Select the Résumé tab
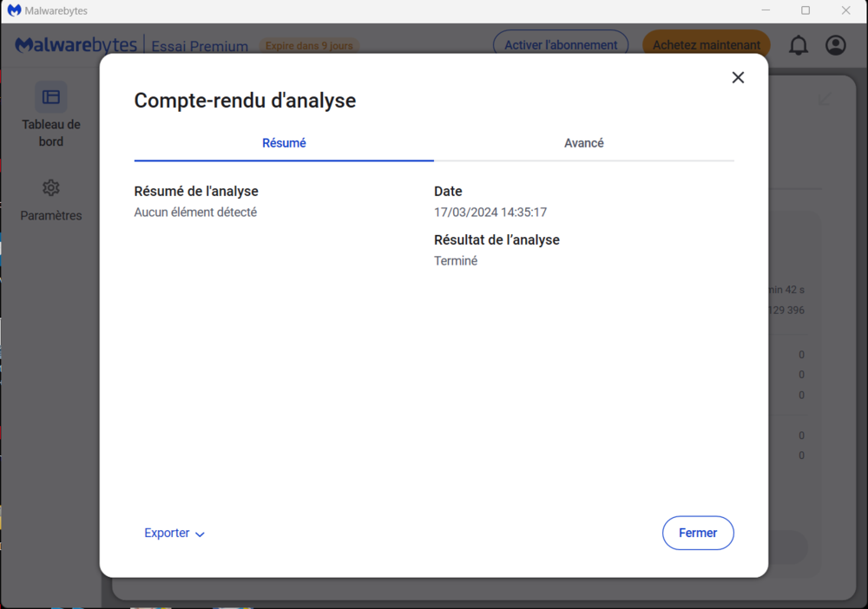Screen dimensions: 868x609 [x=284, y=143]
